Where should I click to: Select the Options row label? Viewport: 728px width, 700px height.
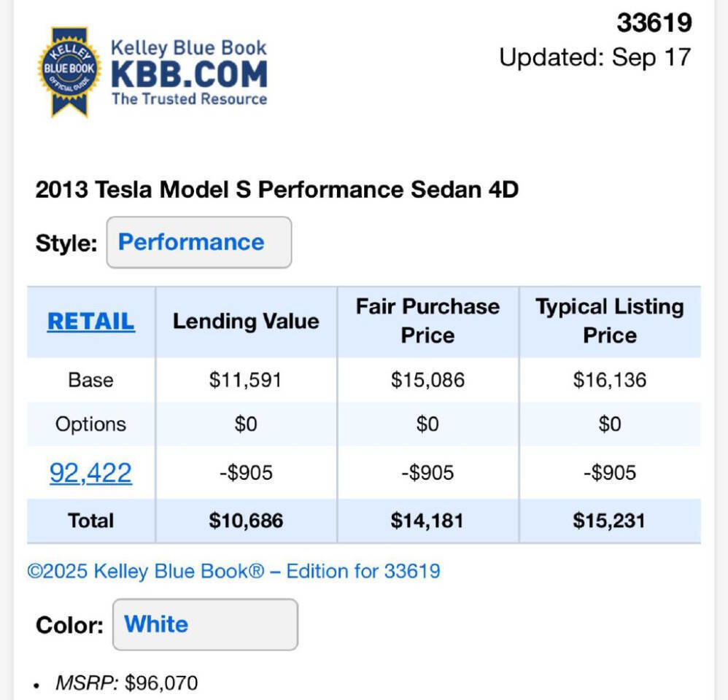(90, 424)
